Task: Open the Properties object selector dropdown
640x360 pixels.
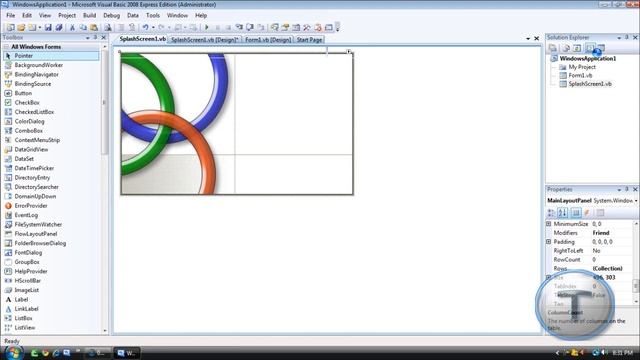Action: 636,200
